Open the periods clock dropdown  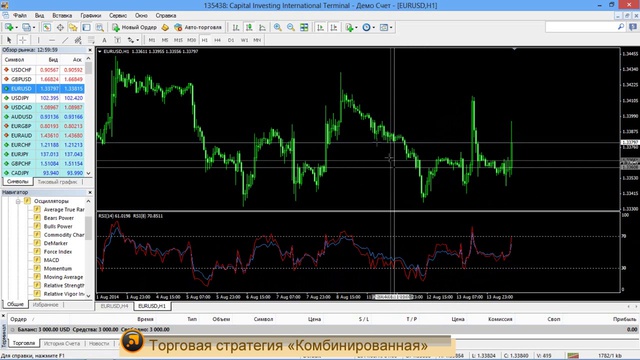(369, 27)
